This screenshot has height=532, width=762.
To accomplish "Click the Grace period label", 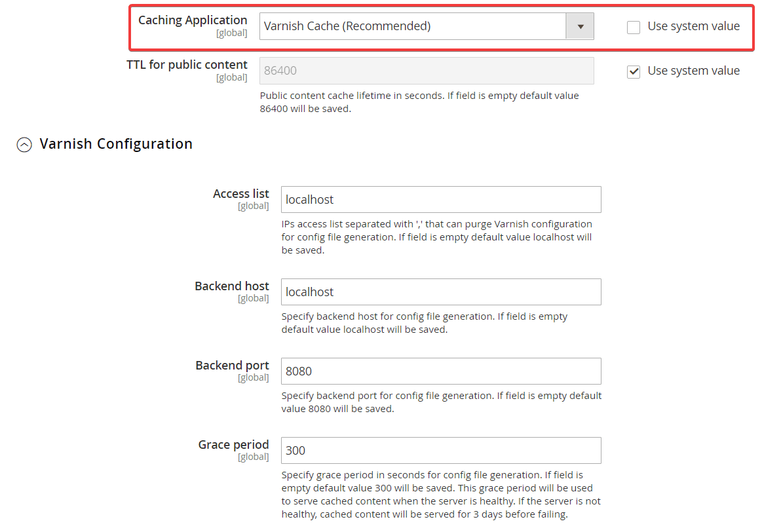I will [x=233, y=445].
